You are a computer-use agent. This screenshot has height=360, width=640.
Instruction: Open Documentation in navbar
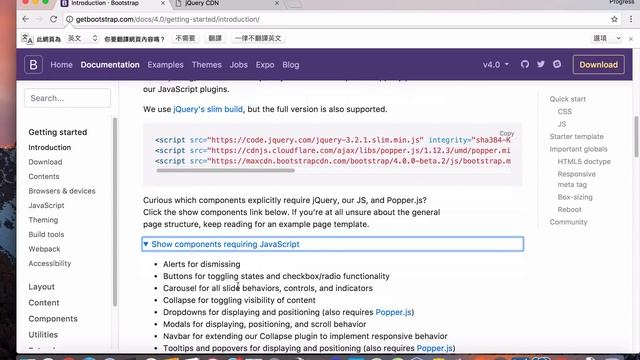(x=110, y=64)
